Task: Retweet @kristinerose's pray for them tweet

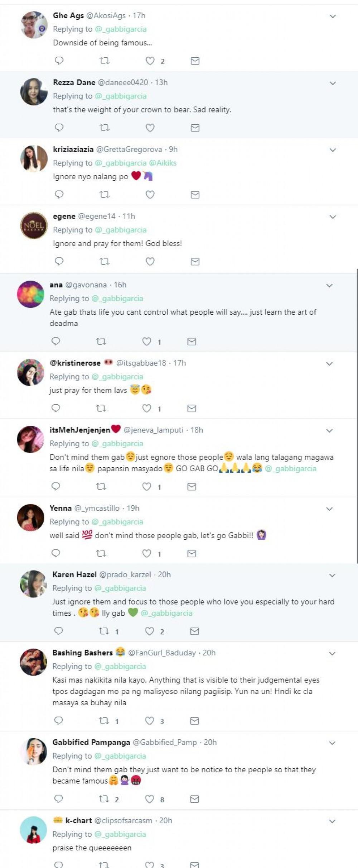Action: [x=101, y=408]
